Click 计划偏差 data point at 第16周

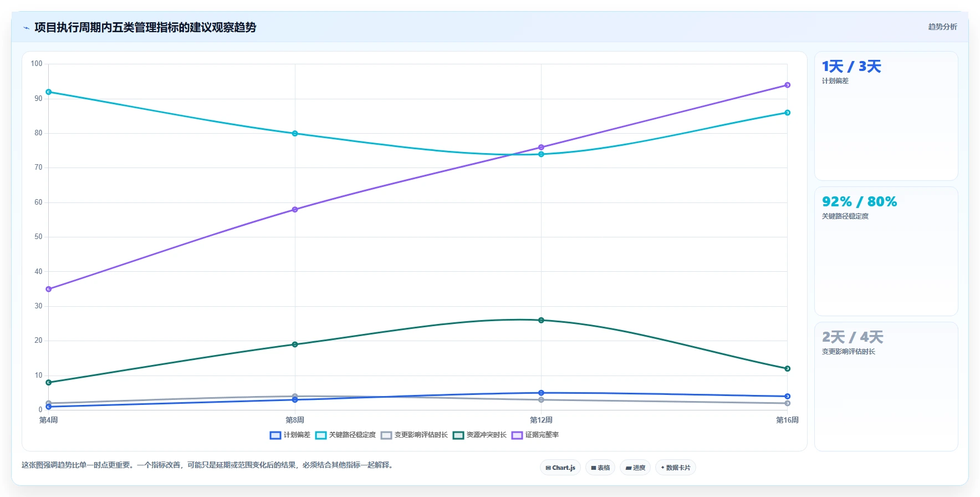tap(787, 397)
